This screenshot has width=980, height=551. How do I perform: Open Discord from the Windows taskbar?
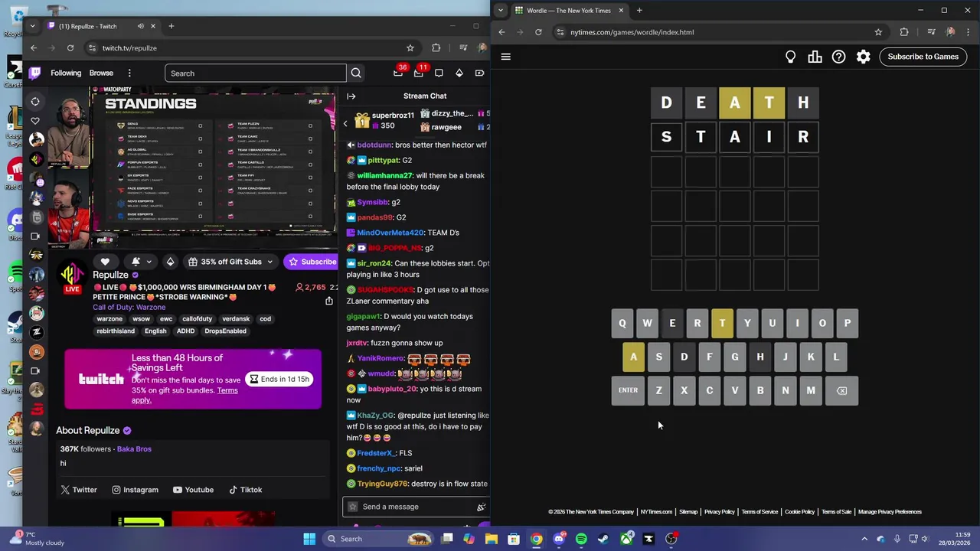559,539
